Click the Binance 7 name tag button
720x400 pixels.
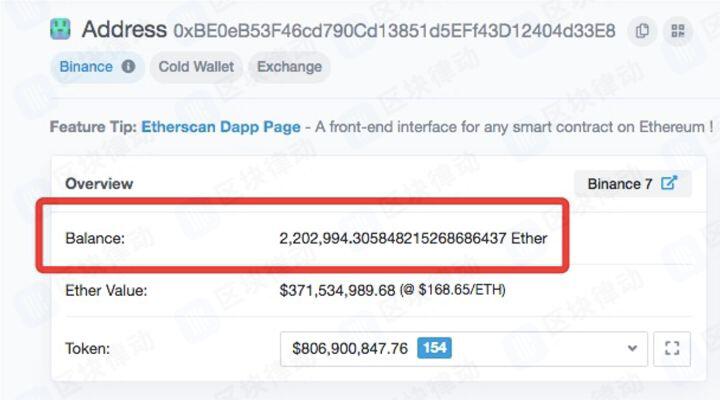pos(632,184)
